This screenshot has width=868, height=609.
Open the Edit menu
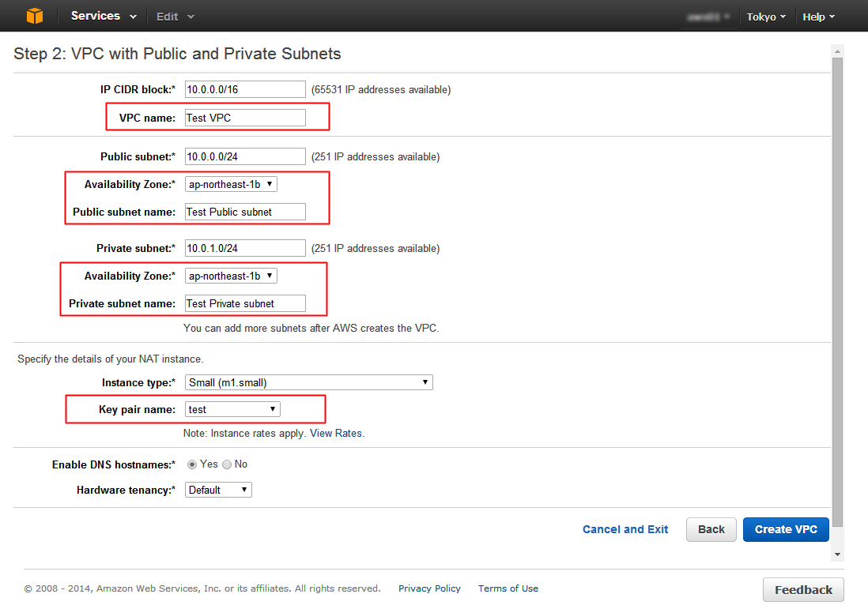(175, 17)
